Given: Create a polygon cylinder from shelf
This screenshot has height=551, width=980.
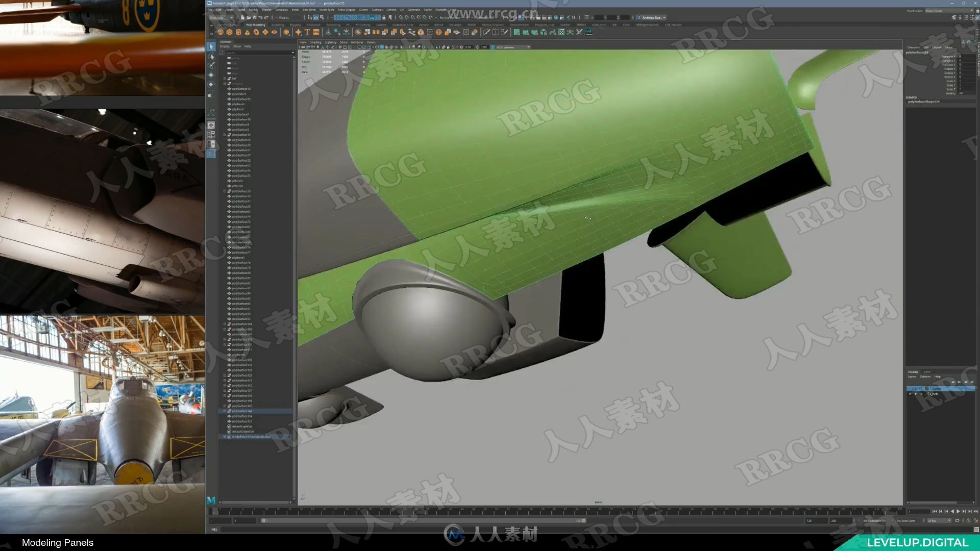Looking at the screenshot, I should tap(238, 32).
